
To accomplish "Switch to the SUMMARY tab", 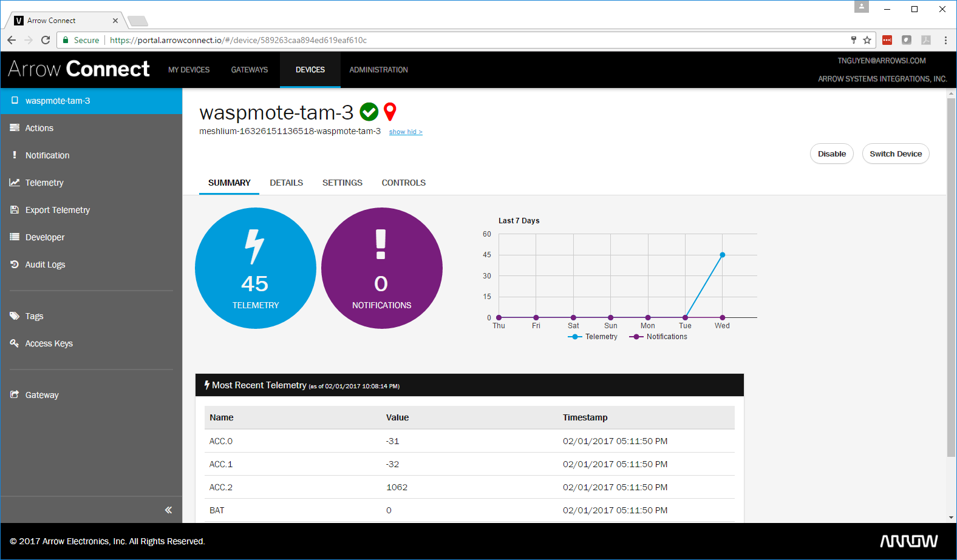I will click(x=229, y=183).
